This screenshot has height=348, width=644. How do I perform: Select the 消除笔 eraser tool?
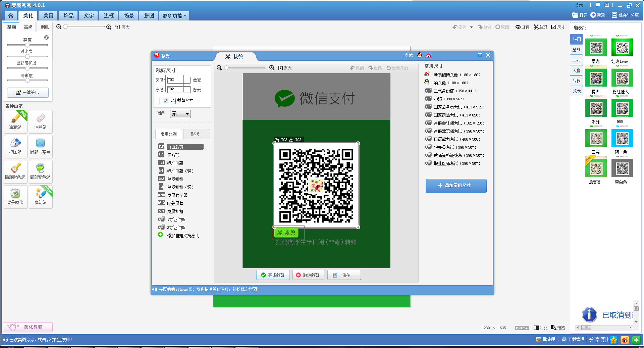(41, 121)
